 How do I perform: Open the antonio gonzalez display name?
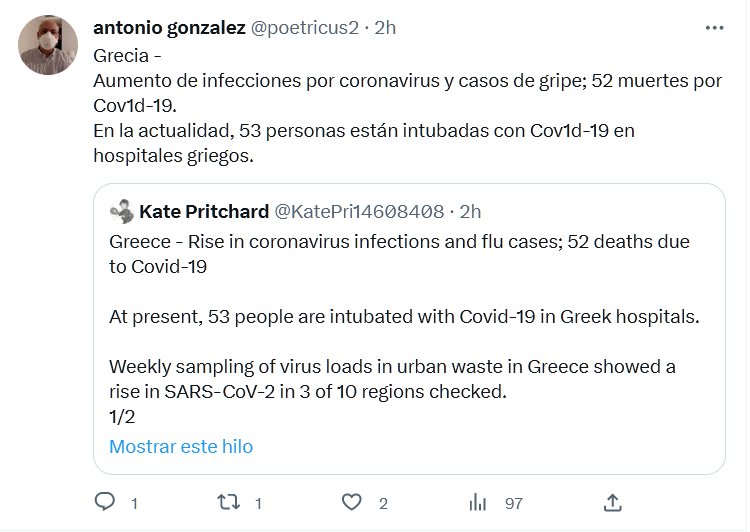169,28
